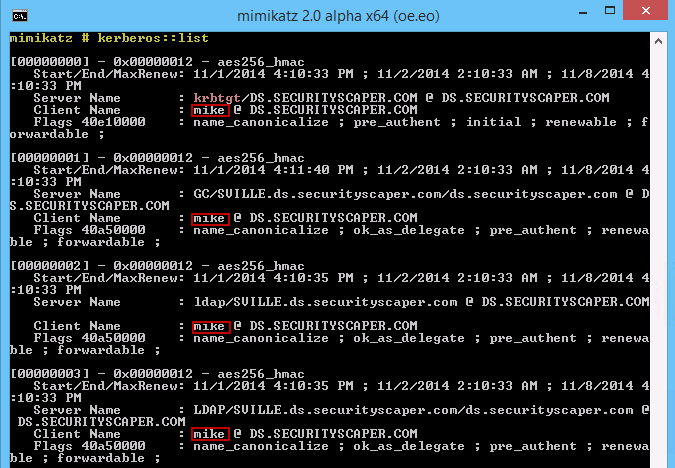Viewport: 675px width, 468px height.
Task: Click 'name_canonicalize' in ticket 00000000 flags
Action: pyautogui.click(x=261, y=122)
